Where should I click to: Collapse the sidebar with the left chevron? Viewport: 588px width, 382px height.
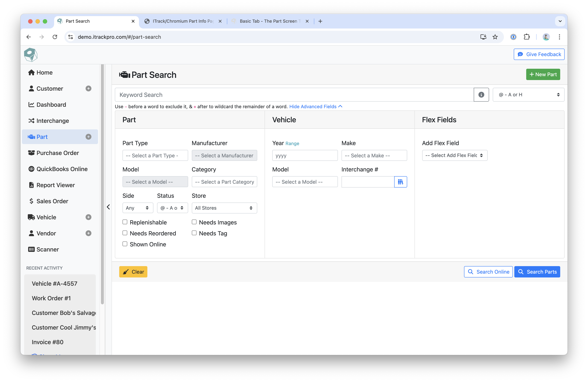(x=108, y=207)
